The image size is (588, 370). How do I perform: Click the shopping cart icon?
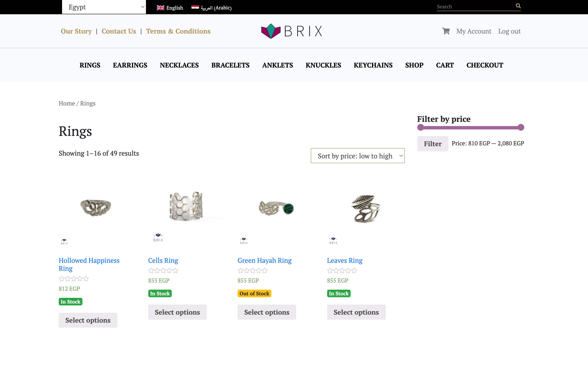point(446,31)
